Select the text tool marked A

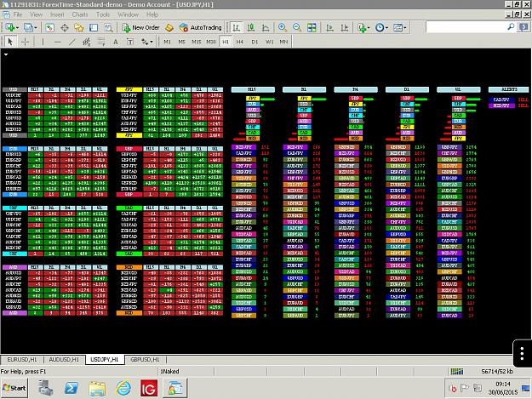tap(116, 42)
